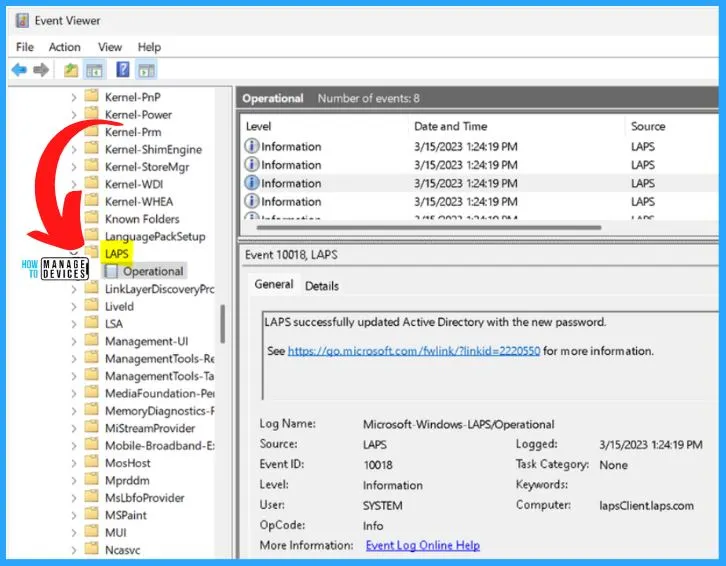726x566 pixels.
Task: Select the Mobile-Broadband-E tree item
Action: click(159, 446)
